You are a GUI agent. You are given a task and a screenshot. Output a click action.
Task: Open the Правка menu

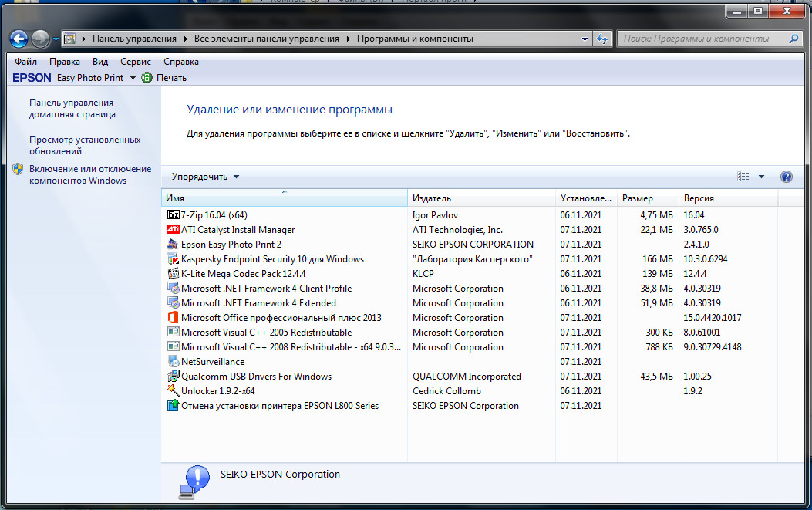click(64, 62)
